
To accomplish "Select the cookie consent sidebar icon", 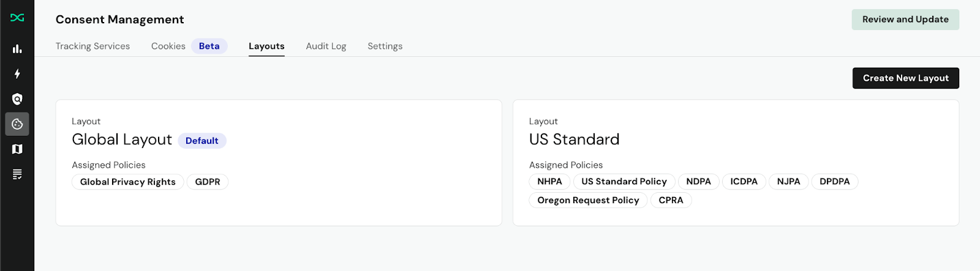I will tap(17, 124).
